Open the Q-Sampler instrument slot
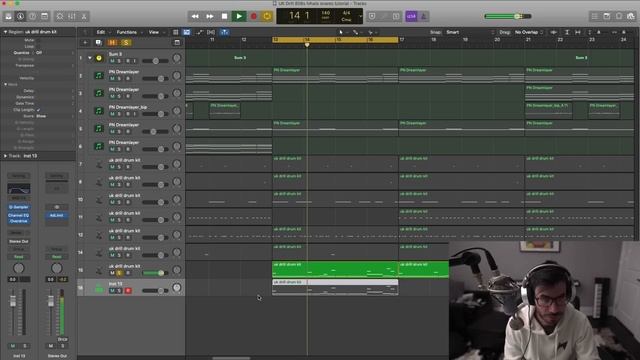The image size is (640, 360). pos(18,207)
